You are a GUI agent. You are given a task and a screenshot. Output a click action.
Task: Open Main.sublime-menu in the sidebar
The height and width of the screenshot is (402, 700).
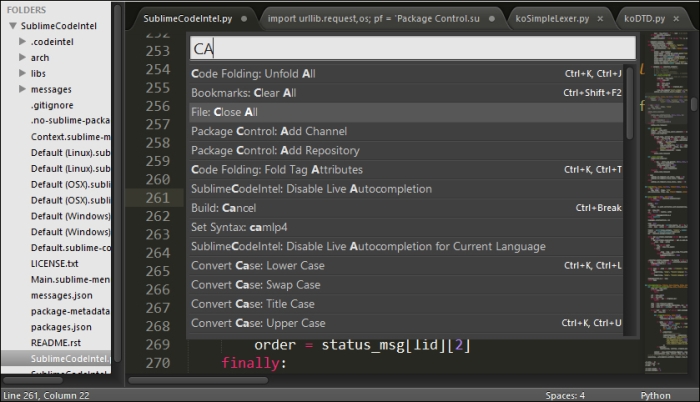71,280
